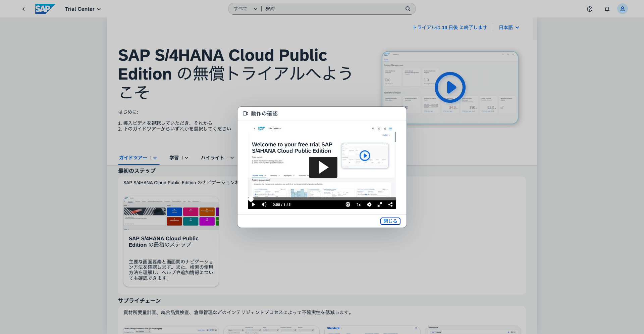
Task: Open the SAP S/4HANA Cloud Public Edition の最初のステップ card
Action: pos(171,241)
